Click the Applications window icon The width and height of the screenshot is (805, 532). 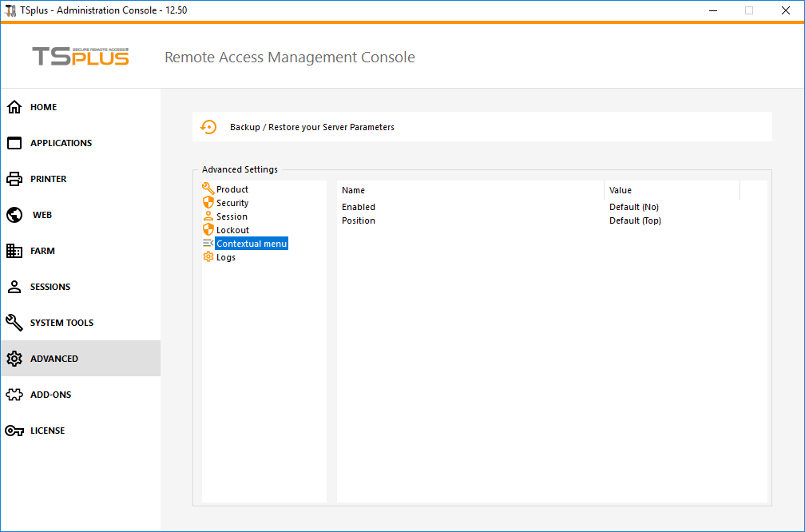tap(14, 143)
